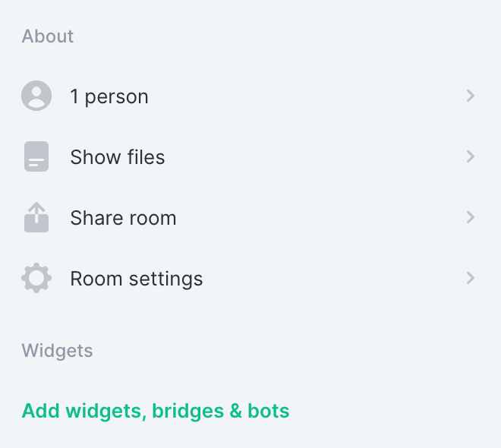Click the Show files document icon
The height and width of the screenshot is (448, 501).
[36, 156]
